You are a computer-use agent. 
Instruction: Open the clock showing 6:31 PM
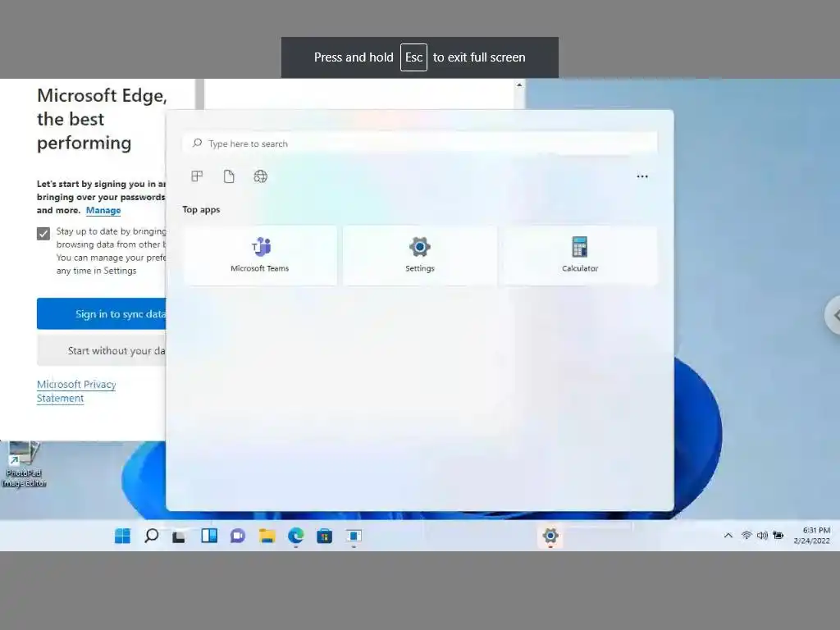[811, 535]
